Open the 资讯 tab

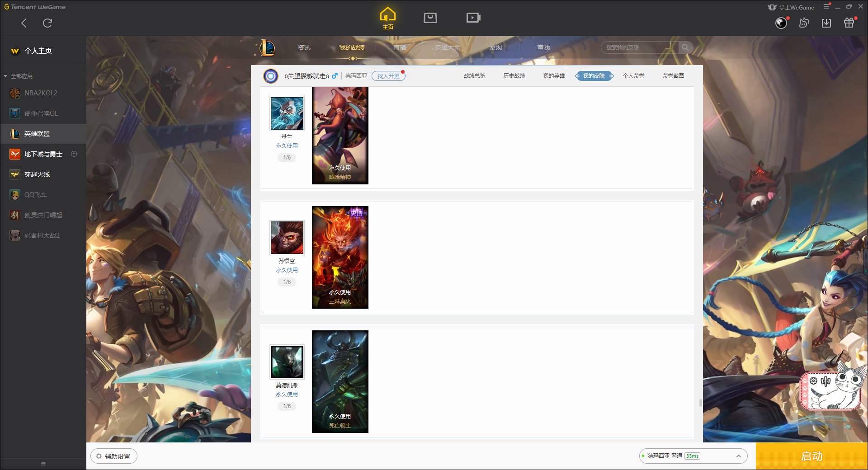tap(304, 47)
